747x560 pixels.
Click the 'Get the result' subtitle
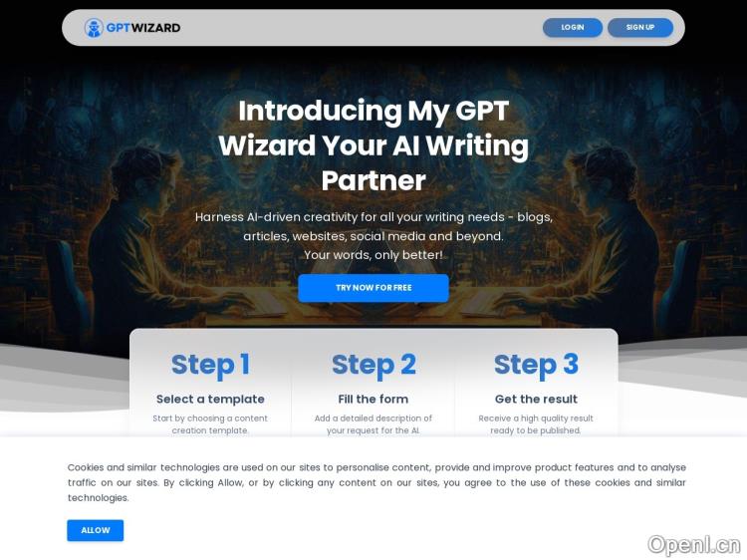coord(536,399)
